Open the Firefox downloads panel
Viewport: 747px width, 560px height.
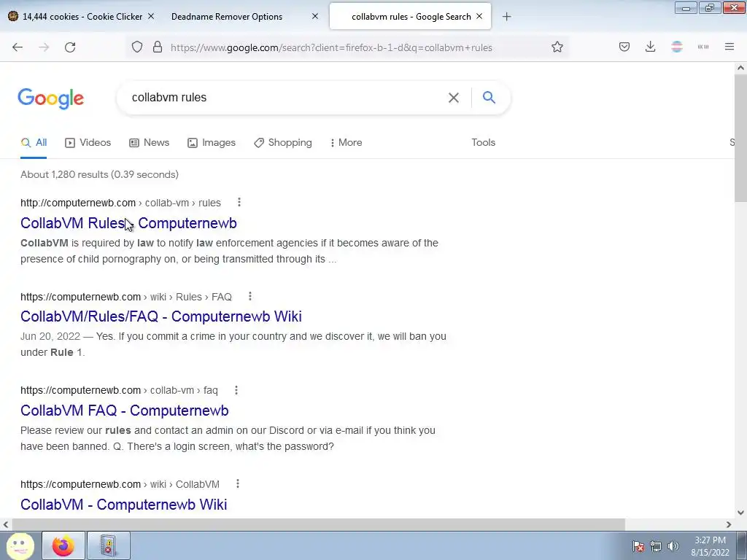click(x=650, y=47)
